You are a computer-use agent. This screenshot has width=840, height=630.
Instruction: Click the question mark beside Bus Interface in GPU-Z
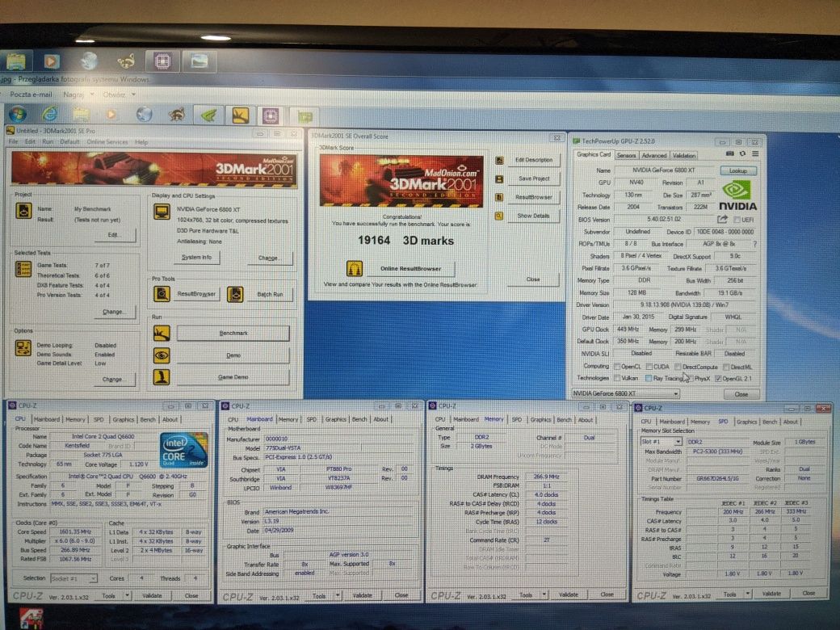coord(755,244)
